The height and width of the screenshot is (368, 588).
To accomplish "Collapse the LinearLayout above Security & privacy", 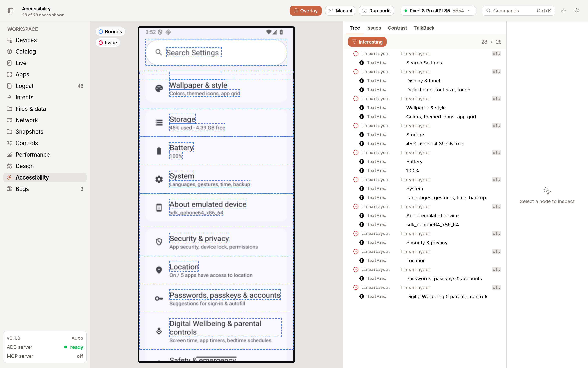I will click(x=356, y=233).
